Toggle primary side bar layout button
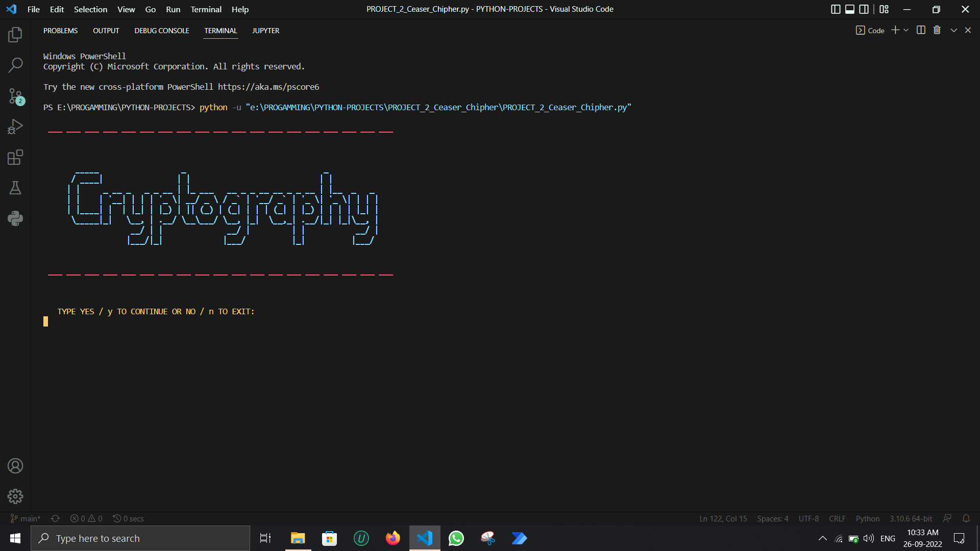The image size is (980, 551). coord(836,9)
